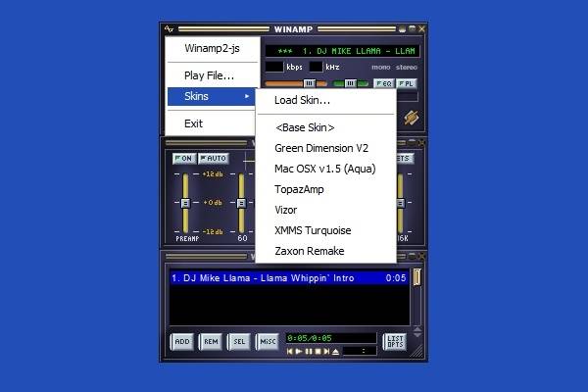This screenshot has height=392, width=588.
Task: Click playlist mini pause button
Action: (309, 352)
